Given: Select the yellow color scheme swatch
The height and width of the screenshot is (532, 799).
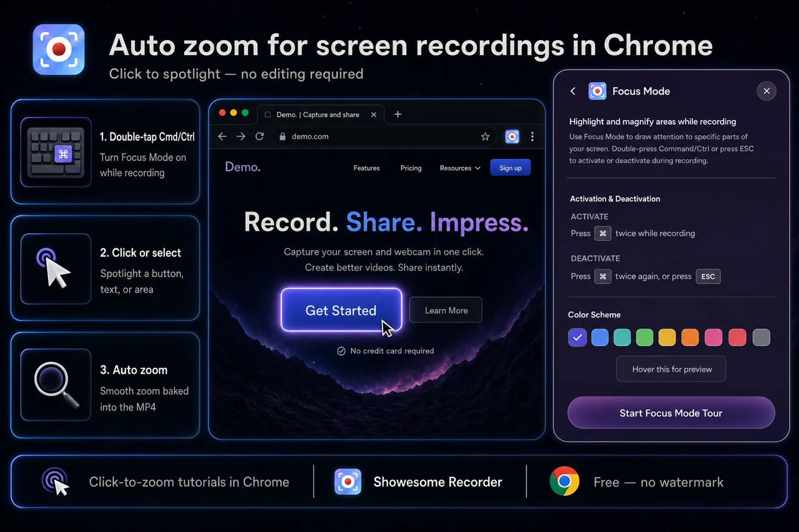Looking at the screenshot, I should click(667, 337).
